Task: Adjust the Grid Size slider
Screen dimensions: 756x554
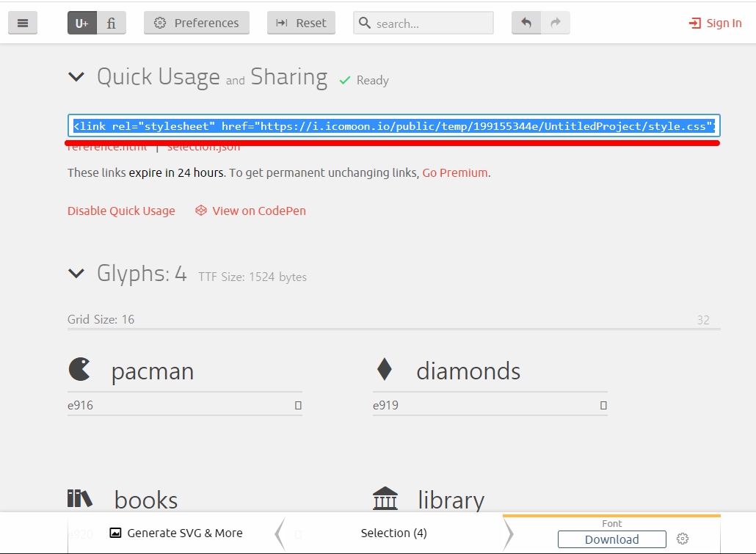Action: point(394,329)
